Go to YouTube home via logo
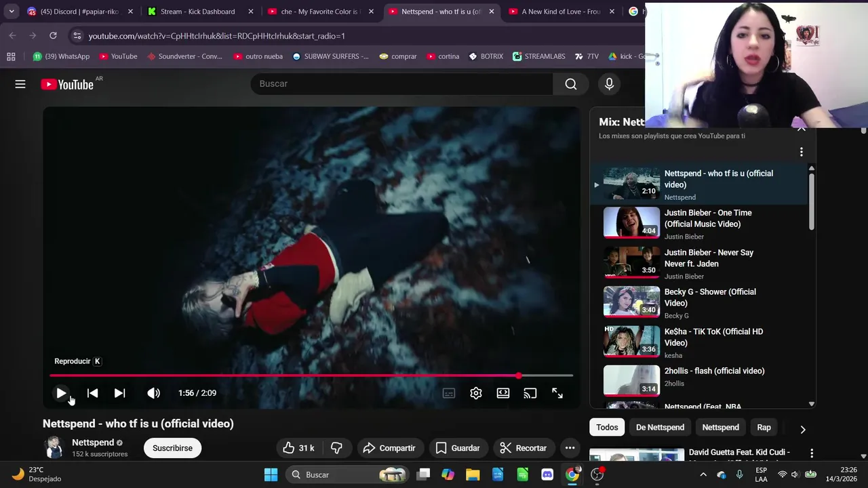The image size is (868, 488). [67, 84]
